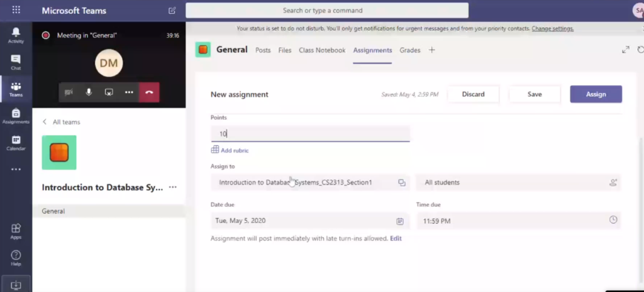Click the add student icon
644x292 pixels.
click(613, 183)
